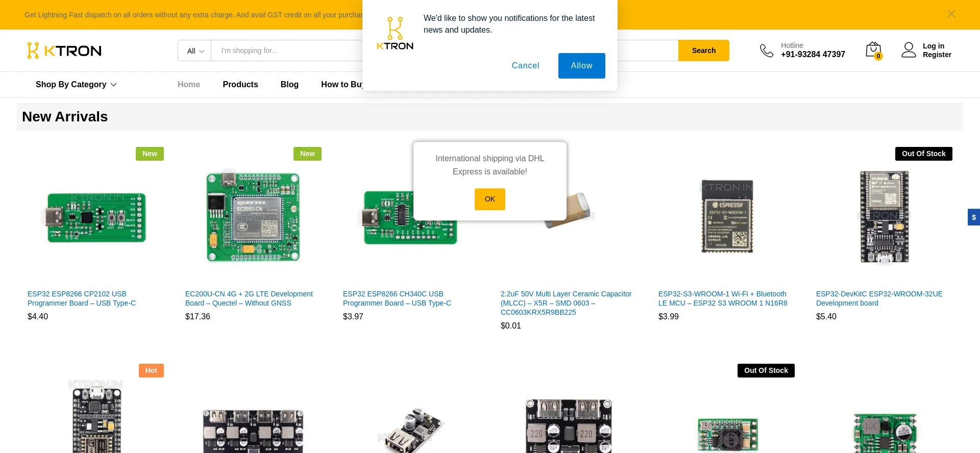Image resolution: width=980 pixels, height=453 pixels.
Task: Click the Register link
Action: [937, 55]
